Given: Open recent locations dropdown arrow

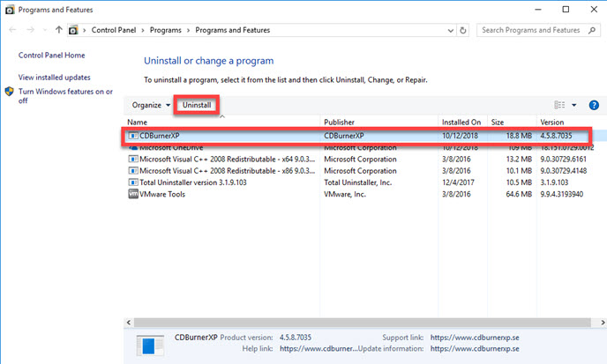Looking at the screenshot, I should point(44,30).
